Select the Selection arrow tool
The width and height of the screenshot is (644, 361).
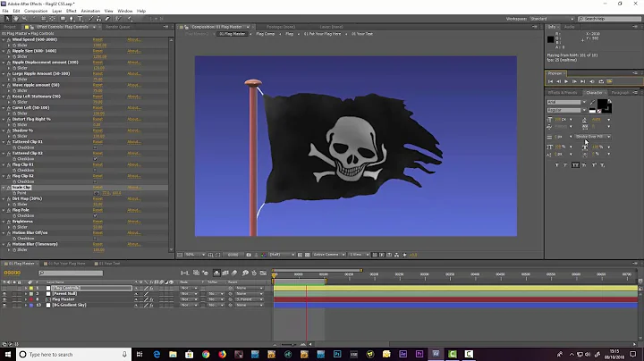7,19
